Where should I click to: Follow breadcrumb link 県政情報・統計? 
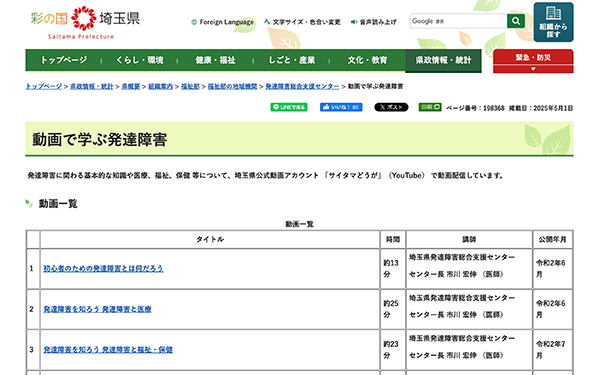tap(92, 86)
